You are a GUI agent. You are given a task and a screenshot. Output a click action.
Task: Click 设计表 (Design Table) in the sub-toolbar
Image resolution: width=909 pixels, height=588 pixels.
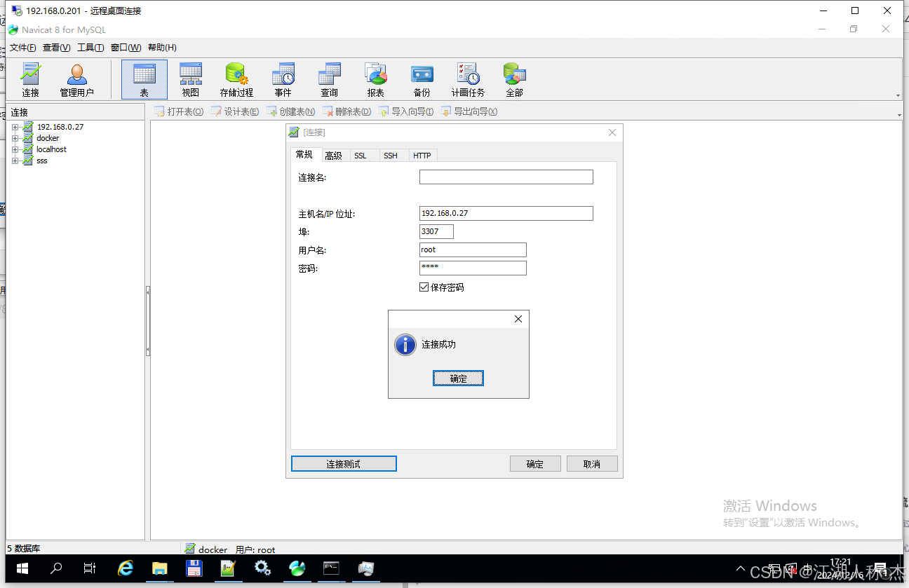[236, 111]
